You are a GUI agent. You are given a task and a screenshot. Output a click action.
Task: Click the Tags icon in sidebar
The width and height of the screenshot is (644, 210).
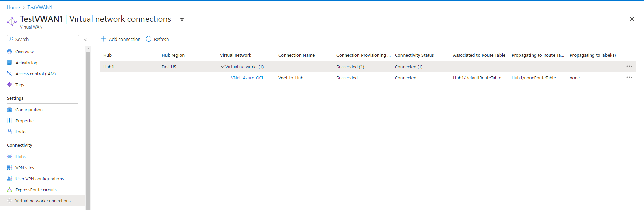click(10, 85)
